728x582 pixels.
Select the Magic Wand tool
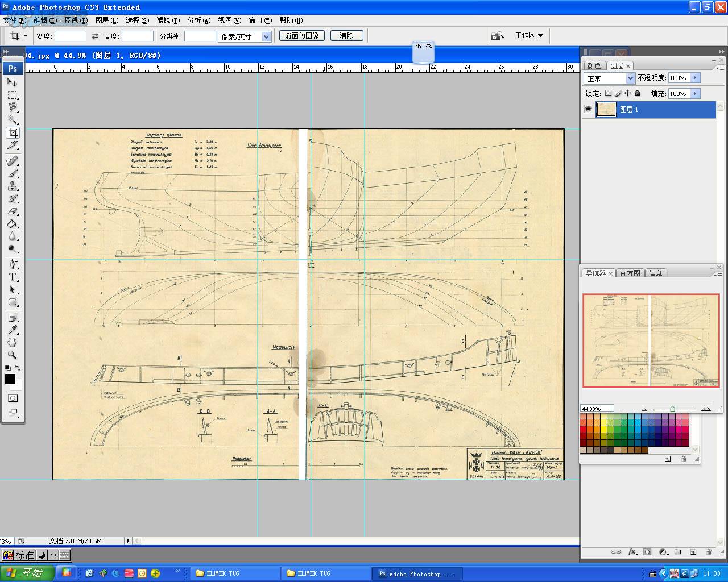13,120
